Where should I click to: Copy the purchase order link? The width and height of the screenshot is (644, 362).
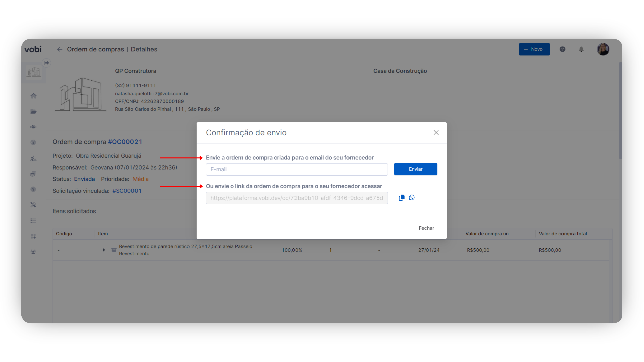pos(401,198)
